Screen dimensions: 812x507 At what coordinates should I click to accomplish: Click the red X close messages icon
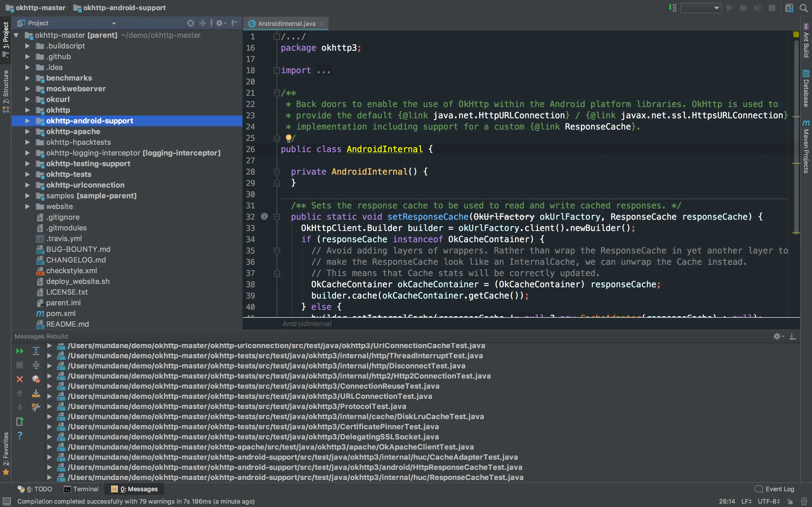(20, 379)
